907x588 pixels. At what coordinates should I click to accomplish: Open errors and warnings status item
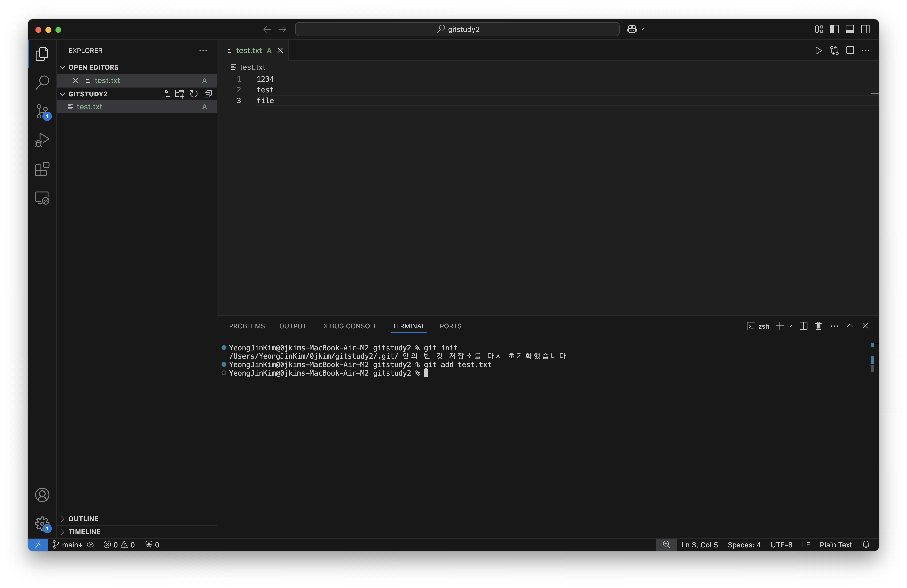pyautogui.click(x=119, y=545)
